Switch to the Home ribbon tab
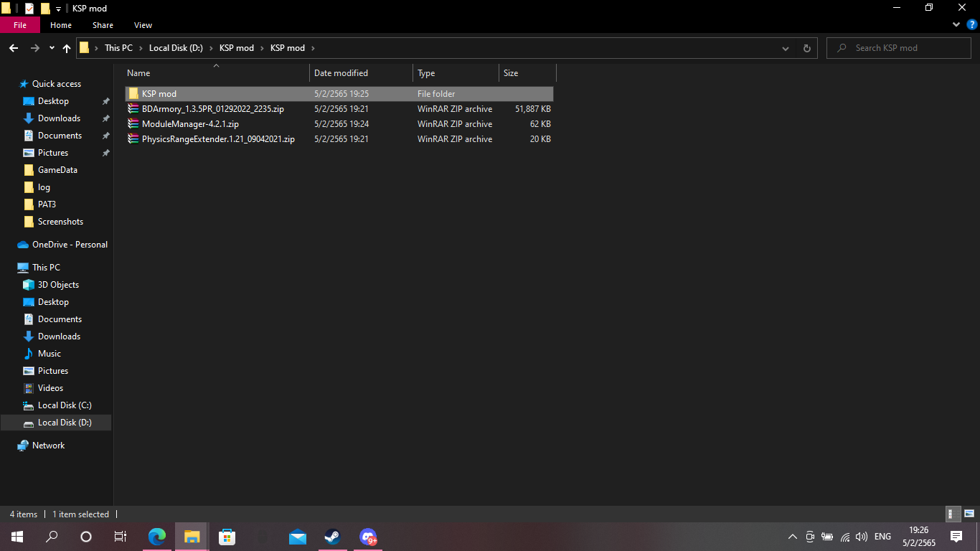 (x=61, y=25)
